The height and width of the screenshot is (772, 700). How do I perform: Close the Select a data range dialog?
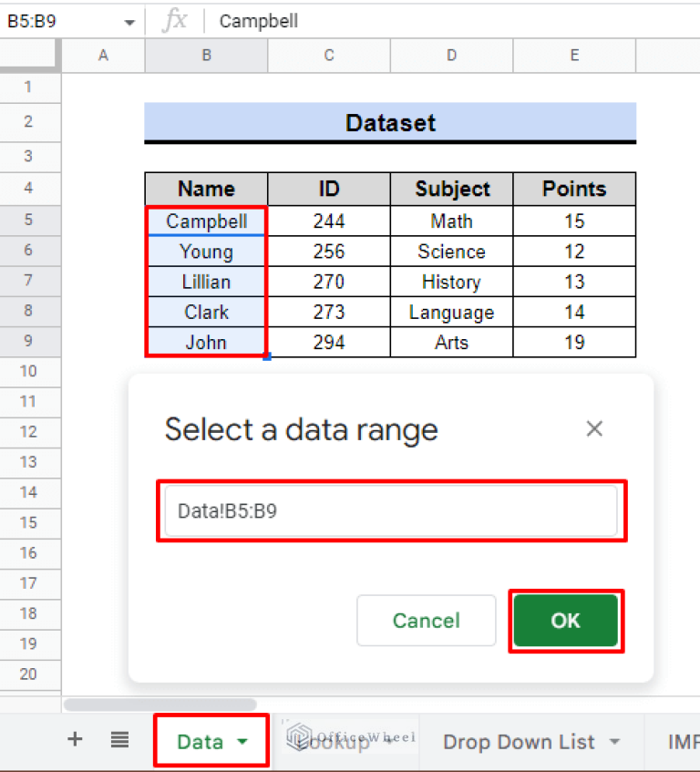tap(594, 428)
